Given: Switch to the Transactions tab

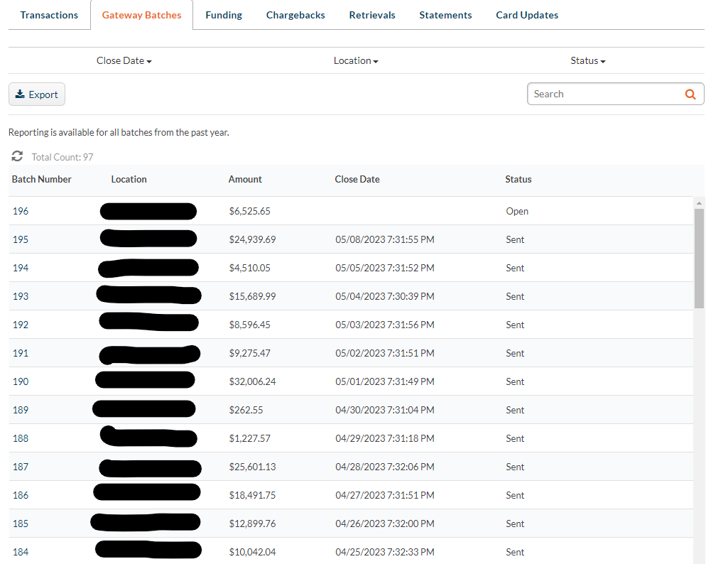Looking at the screenshot, I should pyautogui.click(x=49, y=15).
